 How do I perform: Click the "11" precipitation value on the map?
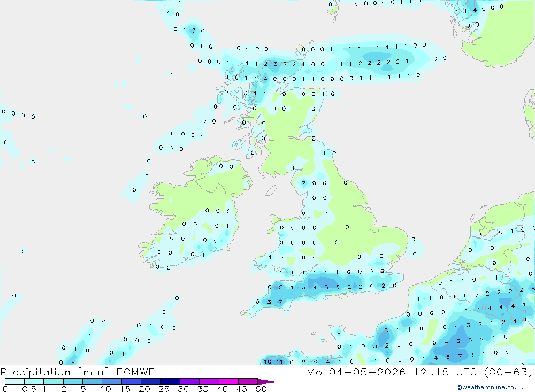tap(279, 362)
